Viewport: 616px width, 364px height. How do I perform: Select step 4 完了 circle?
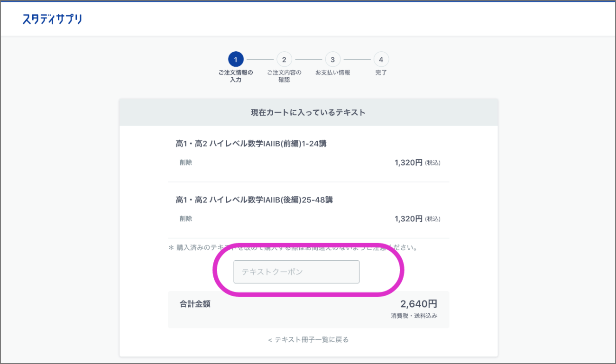pyautogui.click(x=381, y=60)
